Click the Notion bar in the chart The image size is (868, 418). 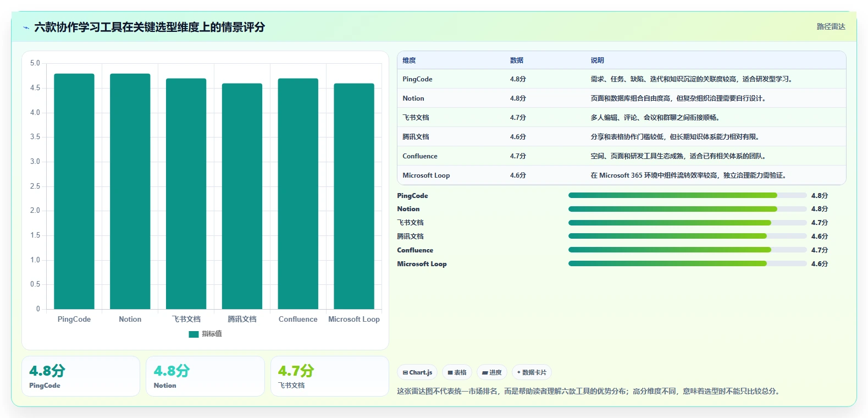[x=130, y=191]
